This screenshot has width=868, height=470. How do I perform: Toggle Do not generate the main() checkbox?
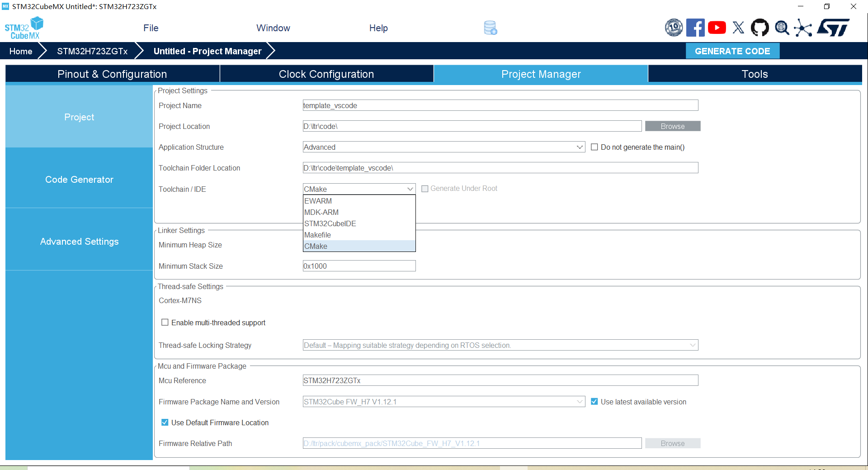594,147
